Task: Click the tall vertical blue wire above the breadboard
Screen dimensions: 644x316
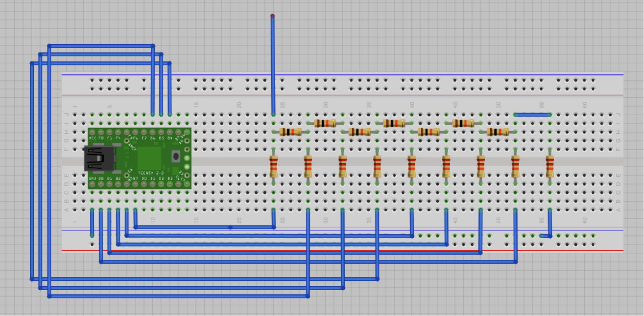Action: pyautogui.click(x=273, y=61)
